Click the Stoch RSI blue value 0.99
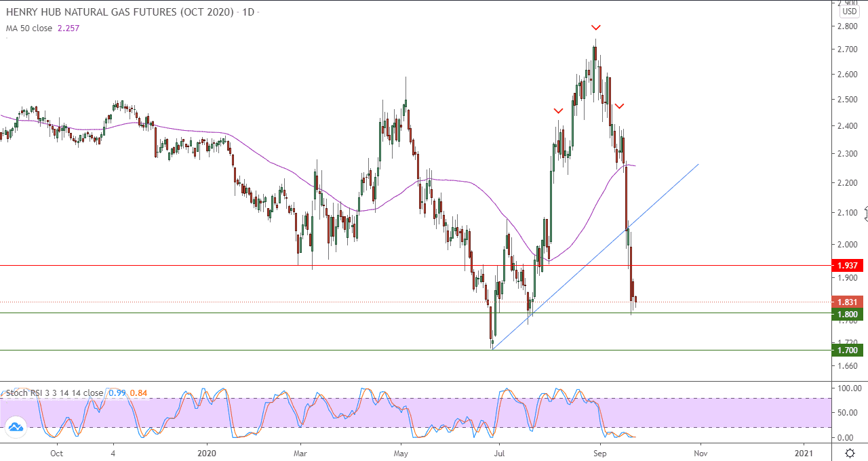868x461 pixels. pos(117,393)
